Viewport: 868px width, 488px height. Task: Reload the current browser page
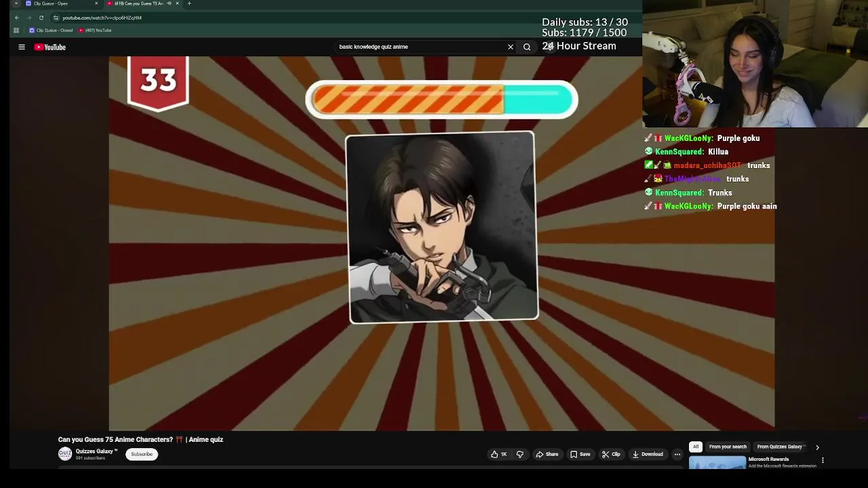(x=41, y=18)
